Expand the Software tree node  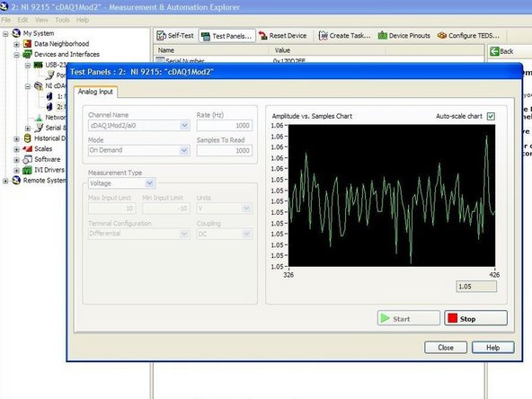tap(16, 159)
